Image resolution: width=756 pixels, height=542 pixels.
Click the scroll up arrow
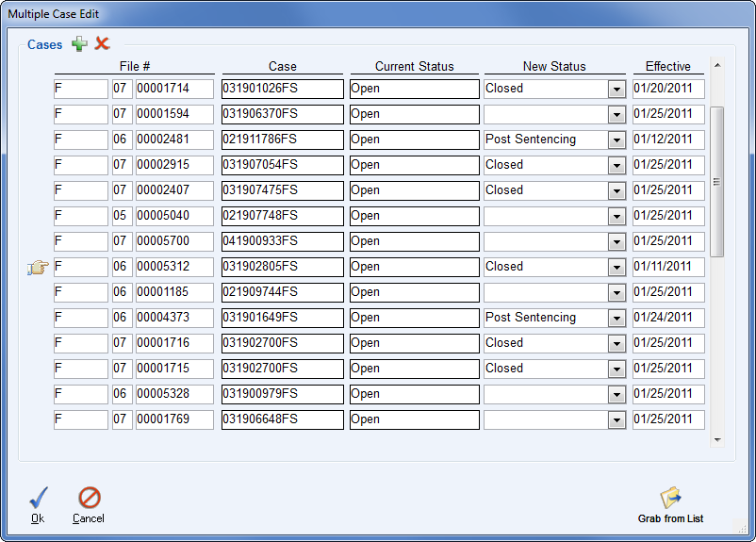pos(717,65)
